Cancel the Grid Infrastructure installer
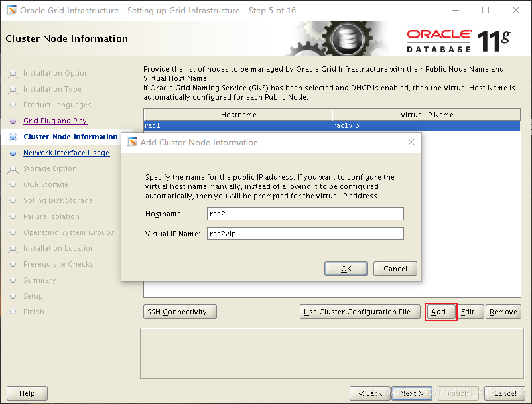Screen dimensions: 532x404 pyautogui.click(x=505, y=393)
